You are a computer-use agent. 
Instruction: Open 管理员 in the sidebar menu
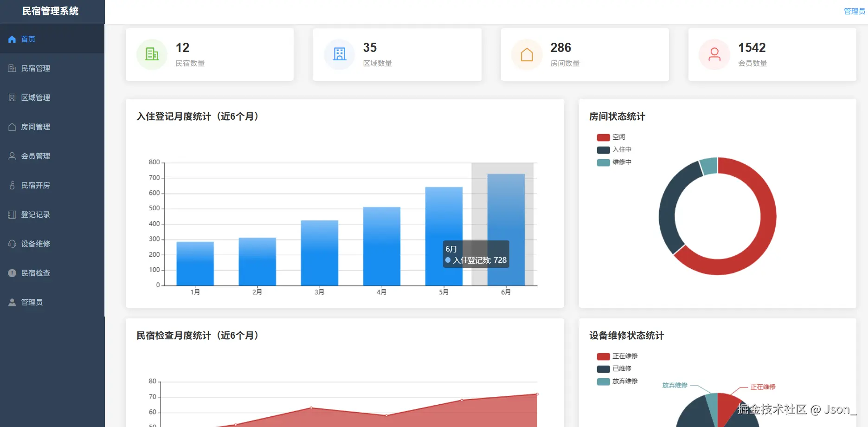[x=52, y=302]
